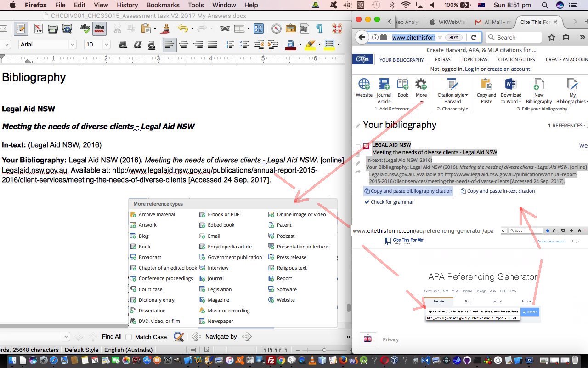The image size is (588, 368).
Task: Open the More reference types gear
Action: point(421,88)
